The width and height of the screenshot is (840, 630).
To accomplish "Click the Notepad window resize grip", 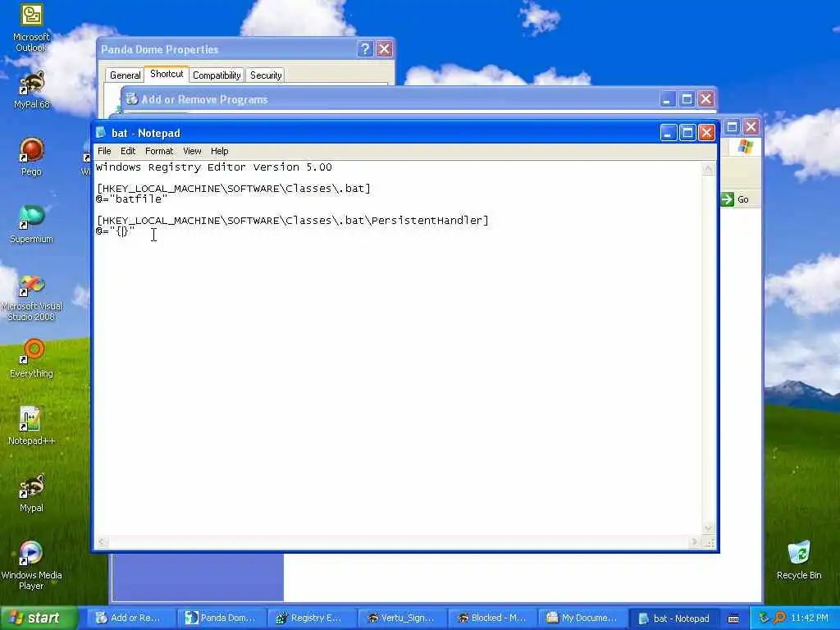I will 710,542.
